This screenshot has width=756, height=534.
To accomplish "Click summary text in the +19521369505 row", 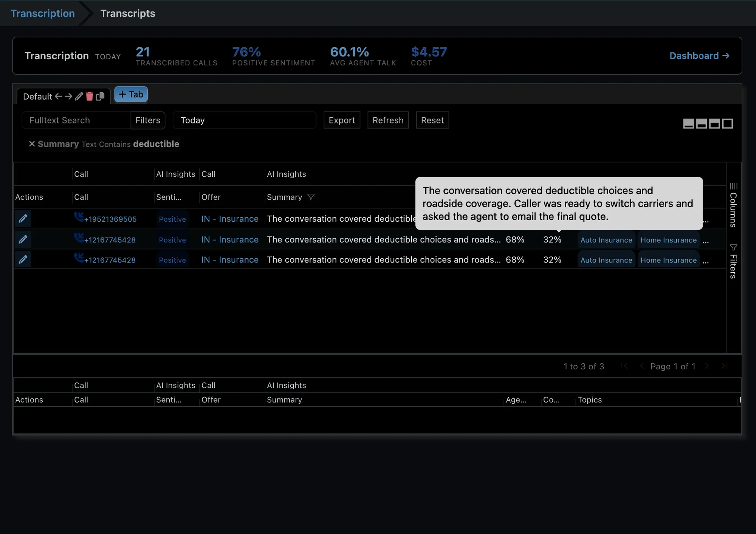I will point(341,219).
